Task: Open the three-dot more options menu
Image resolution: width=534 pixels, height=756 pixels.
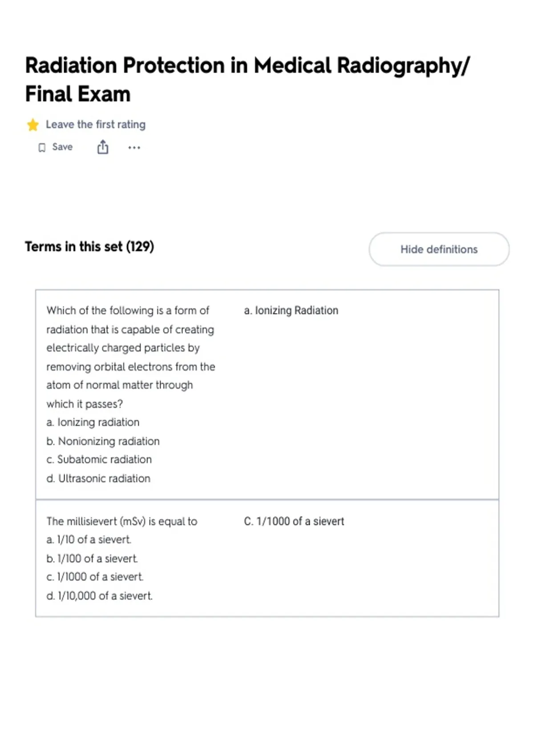Action: point(134,148)
